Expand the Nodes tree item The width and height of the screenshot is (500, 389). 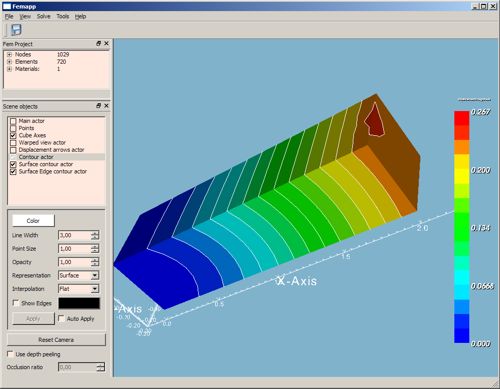click(x=9, y=54)
